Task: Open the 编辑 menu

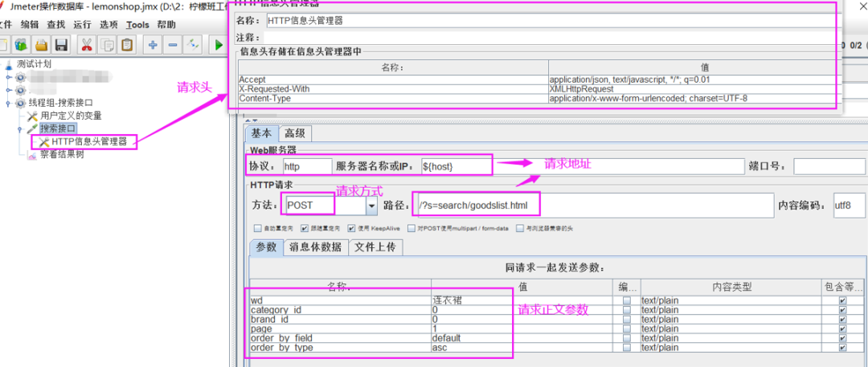Action: (30, 25)
